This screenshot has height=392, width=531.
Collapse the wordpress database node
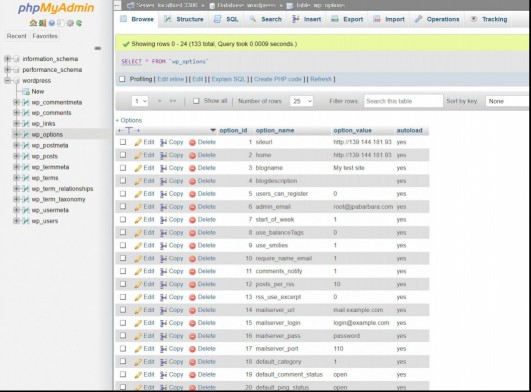tap(7, 81)
